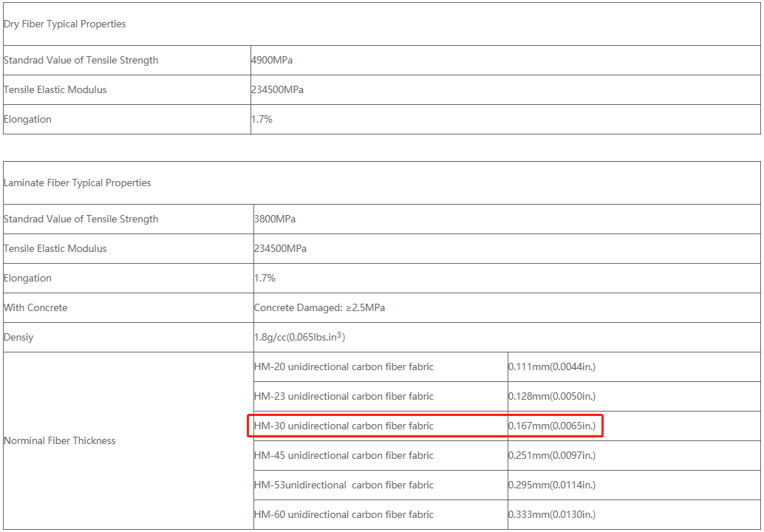This screenshot has height=532, width=764.
Task: Click the Laminate Fiber Typical Properties heading
Action: tap(78, 183)
